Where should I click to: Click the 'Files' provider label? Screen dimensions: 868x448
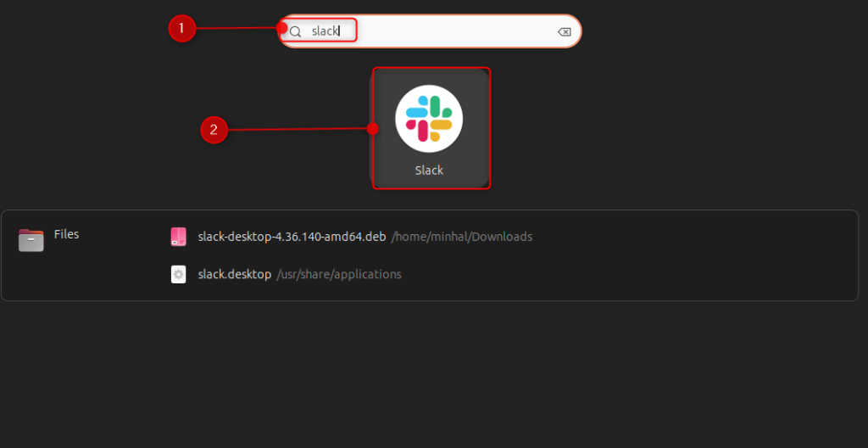click(x=66, y=234)
